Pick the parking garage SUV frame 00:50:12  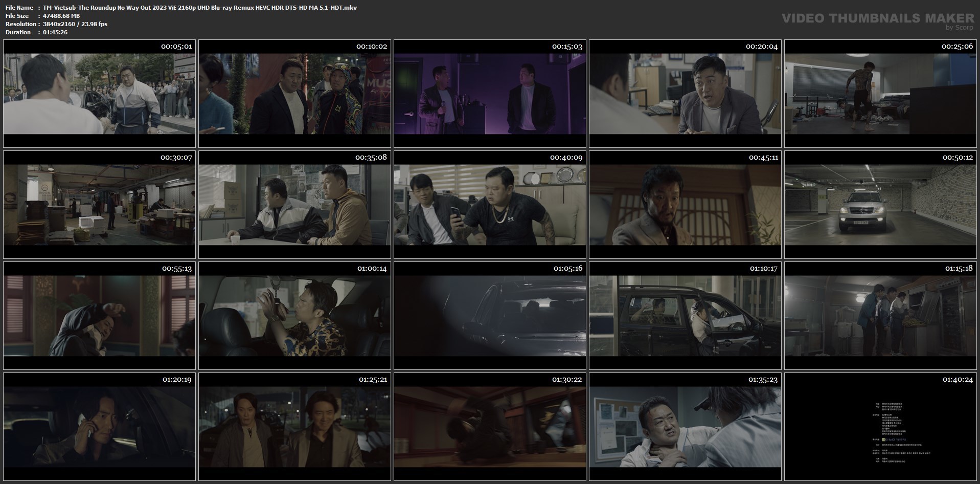(880, 205)
